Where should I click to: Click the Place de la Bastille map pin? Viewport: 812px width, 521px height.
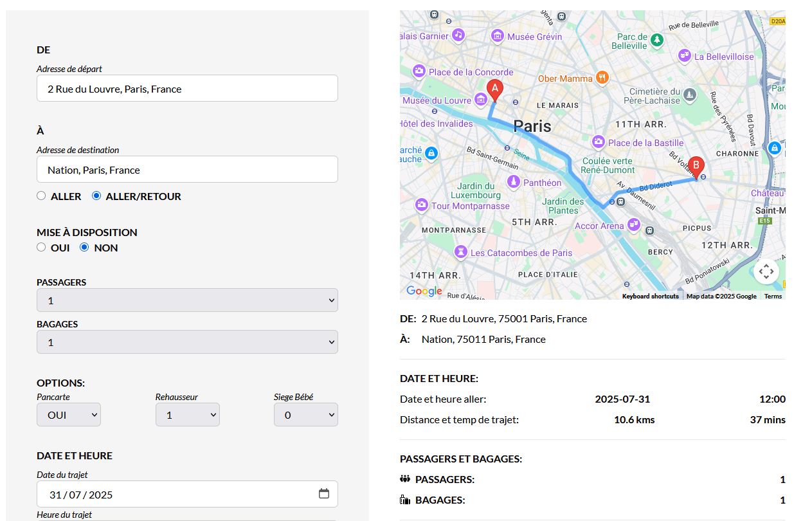[599, 142]
